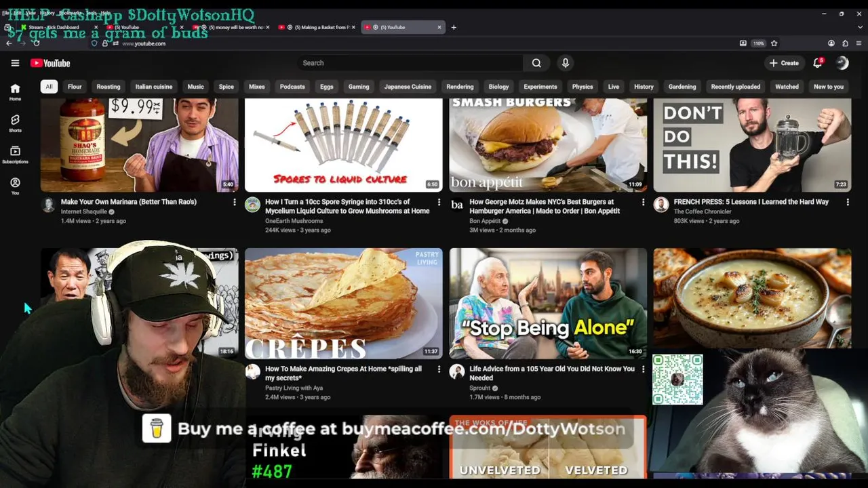Select the Watched filter chip
This screenshot has width=868, height=488.
(787, 87)
